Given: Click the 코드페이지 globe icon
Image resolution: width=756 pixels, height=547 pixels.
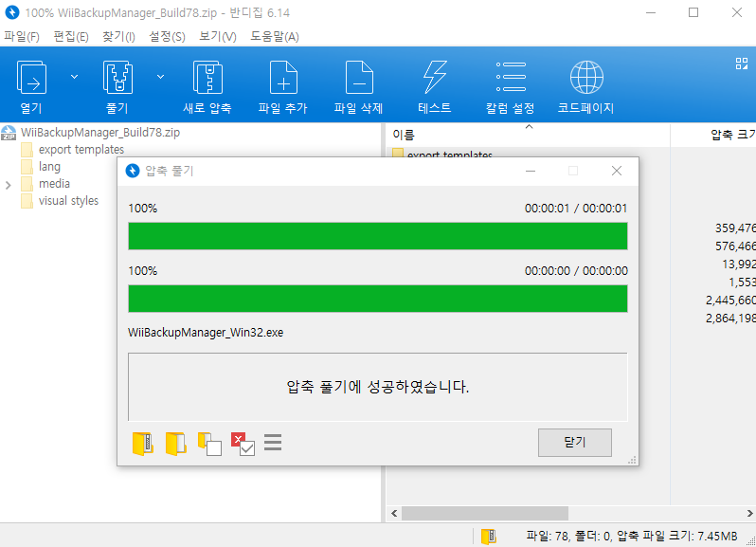Looking at the screenshot, I should click(586, 77).
